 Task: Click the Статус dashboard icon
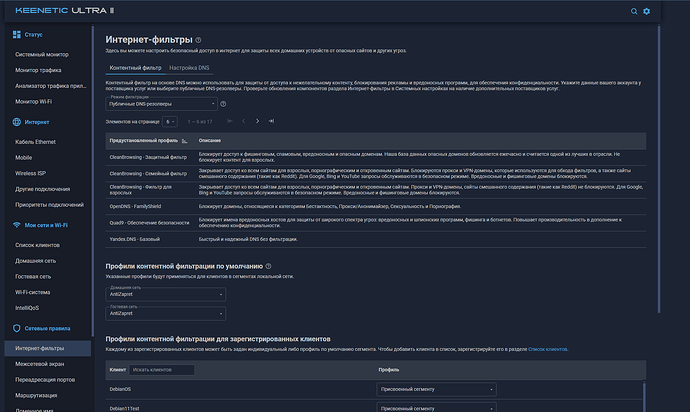click(17, 34)
